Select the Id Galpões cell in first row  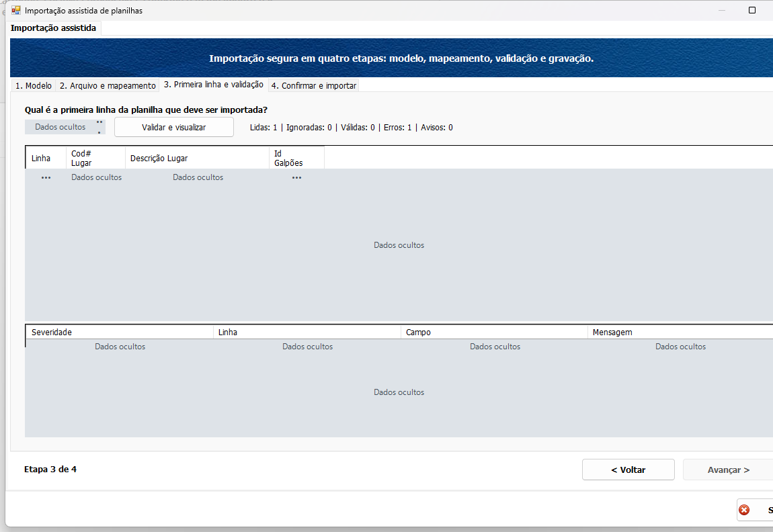click(x=297, y=177)
